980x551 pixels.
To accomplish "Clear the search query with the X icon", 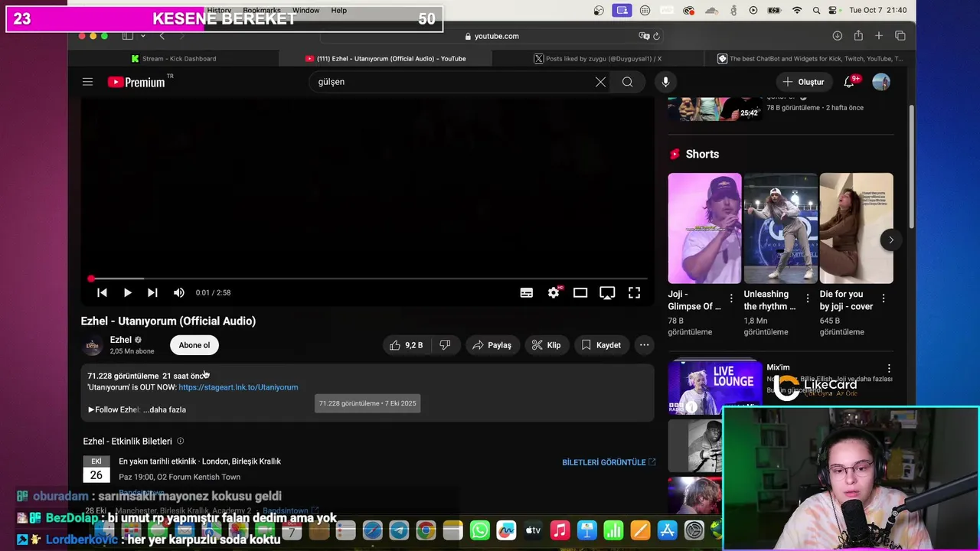I will click(600, 82).
